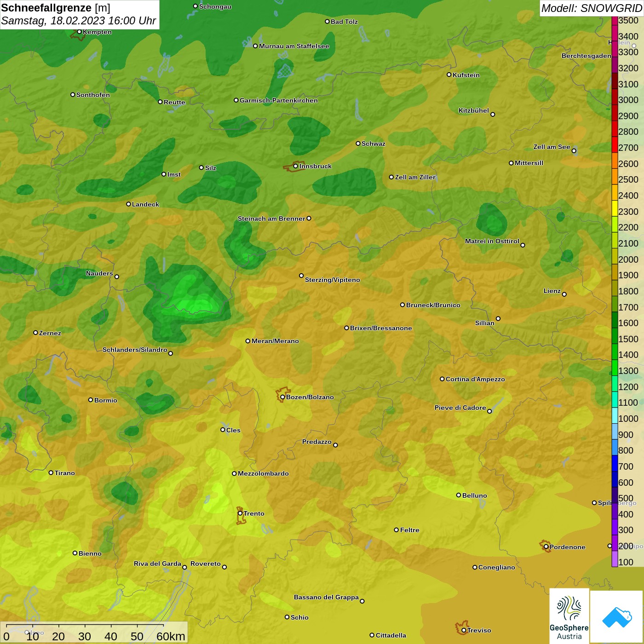Image resolution: width=644 pixels, height=644 pixels.
Task: Click the Matrei in Osttirol label
Action: (x=492, y=241)
